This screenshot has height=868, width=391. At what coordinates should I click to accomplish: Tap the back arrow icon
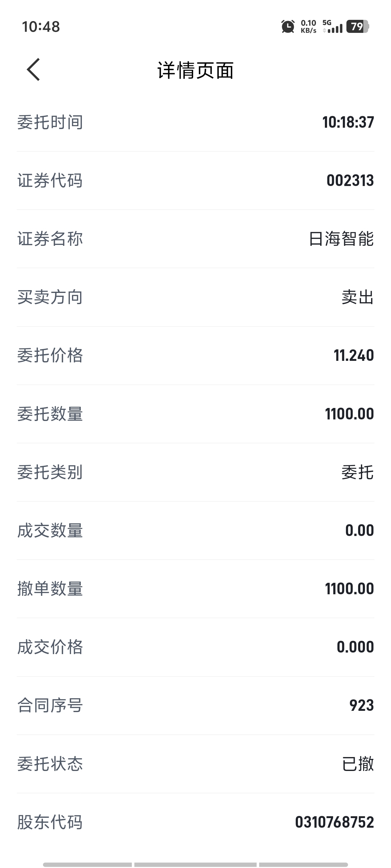tap(34, 69)
